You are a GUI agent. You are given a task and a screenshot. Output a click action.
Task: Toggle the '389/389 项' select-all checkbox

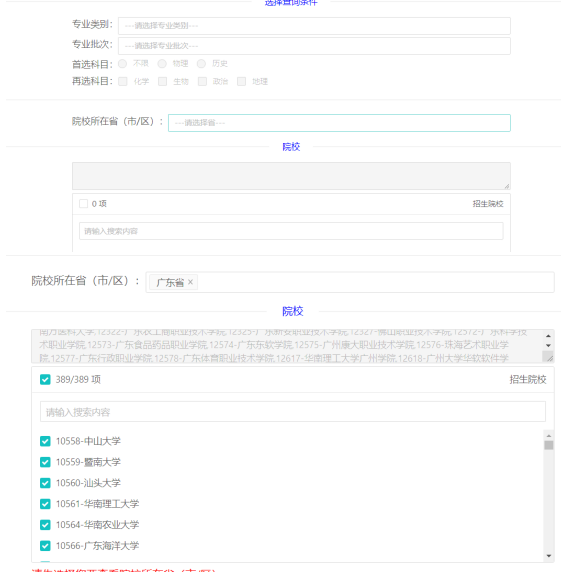tap(45, 379)
